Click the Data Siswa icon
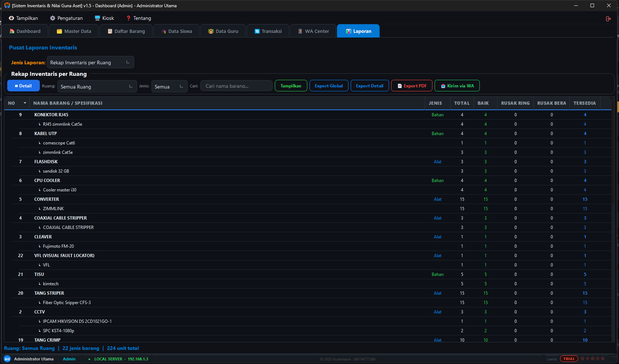The image size is (619, 364). (x=164, y=31)
